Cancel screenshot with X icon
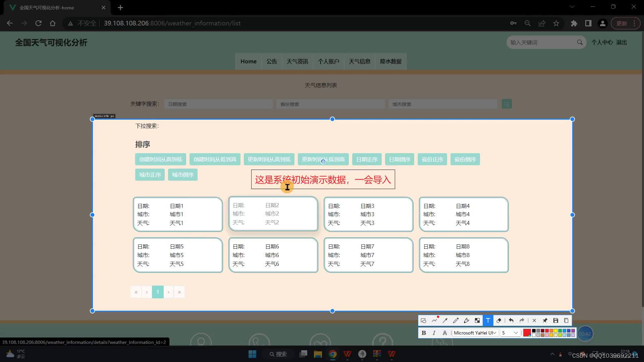 click(534, 321)
